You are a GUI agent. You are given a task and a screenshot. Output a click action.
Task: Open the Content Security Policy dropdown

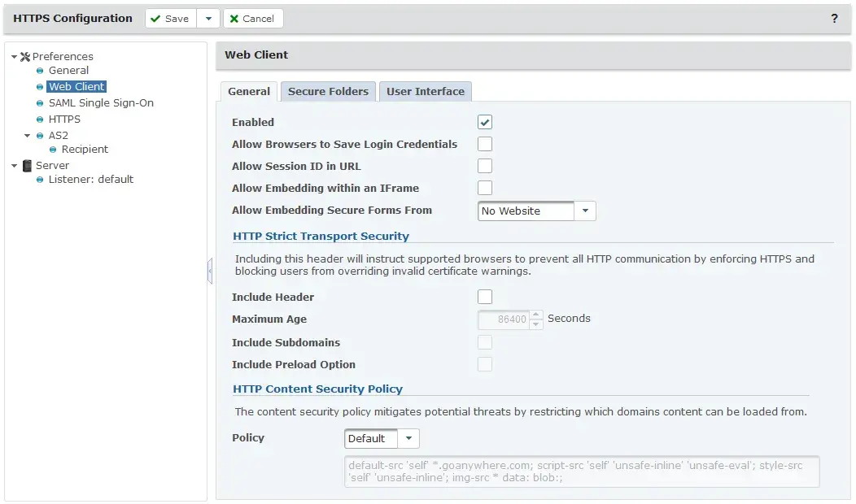pos(409,437)
